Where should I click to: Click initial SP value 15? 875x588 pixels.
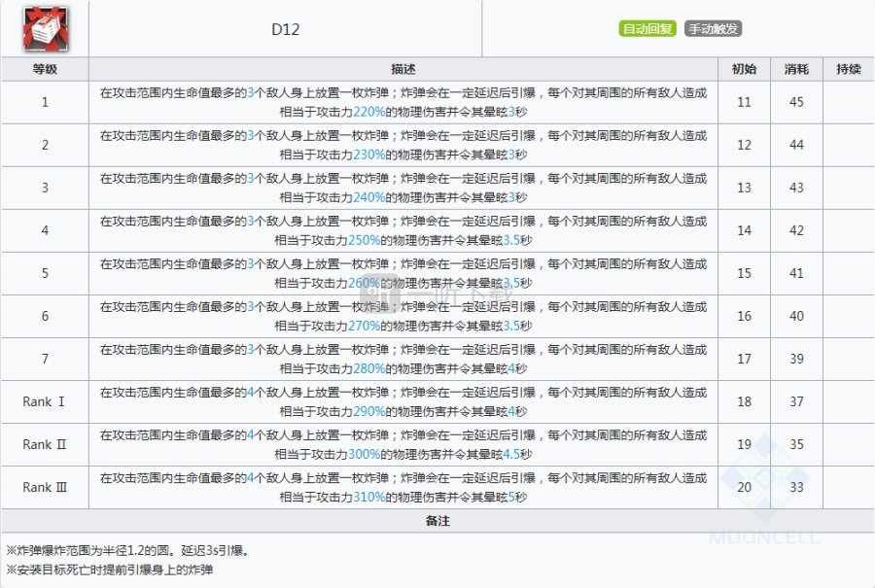point(744,273)
